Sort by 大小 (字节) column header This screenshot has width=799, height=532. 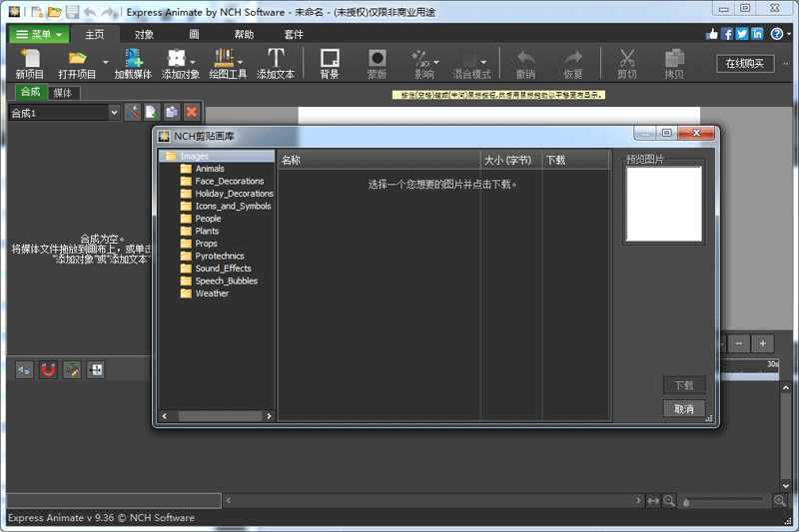pyautogui.click(x=511, y=160)
